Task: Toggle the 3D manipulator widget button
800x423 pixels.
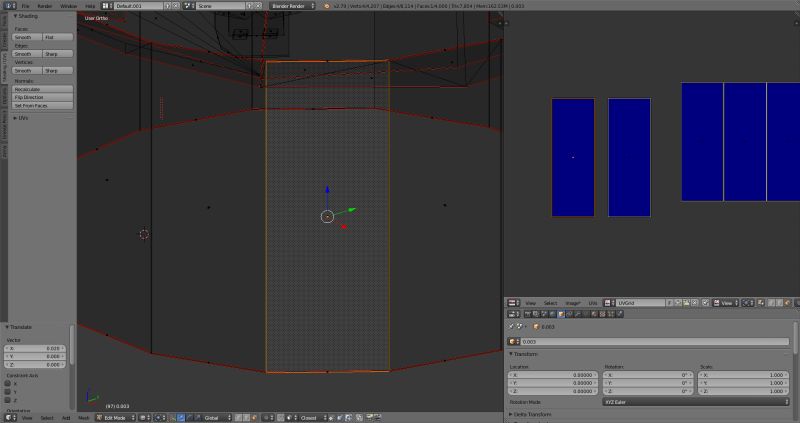Action: [172, 418]
